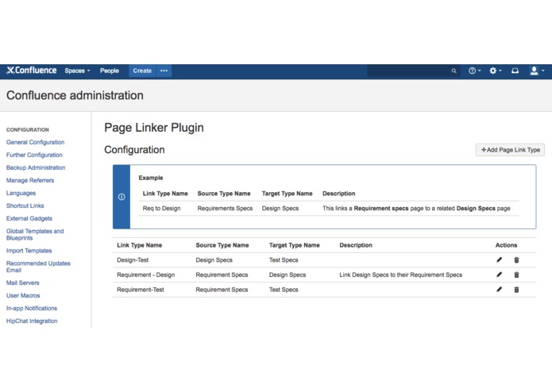Edit the Requirement-Test link type

pyautogui.click(x=500, y=290)
